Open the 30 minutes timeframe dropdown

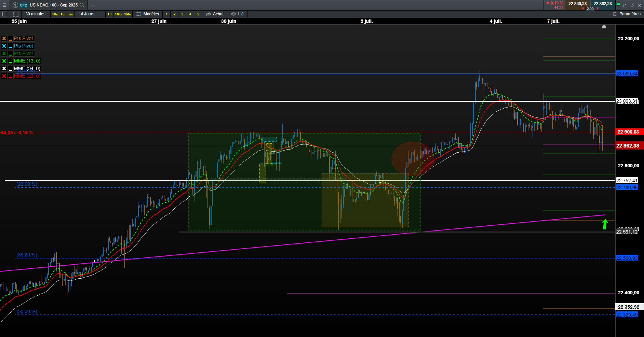[x=35, y=14]
